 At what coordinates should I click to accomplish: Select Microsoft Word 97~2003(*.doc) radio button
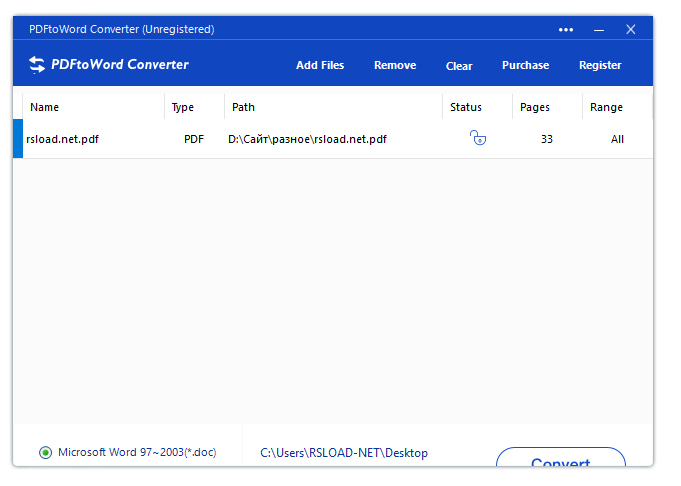click(46, 453)
